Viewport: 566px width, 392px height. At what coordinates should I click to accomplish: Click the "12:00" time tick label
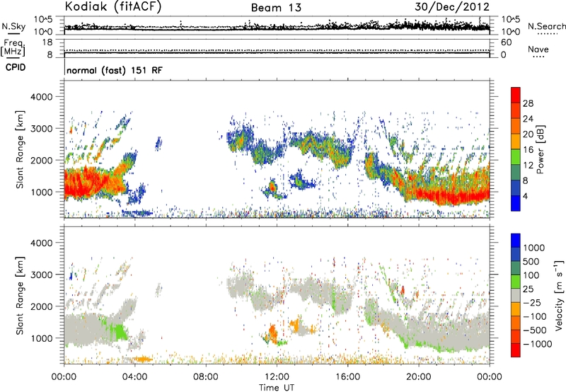click(x=277, y=377)
